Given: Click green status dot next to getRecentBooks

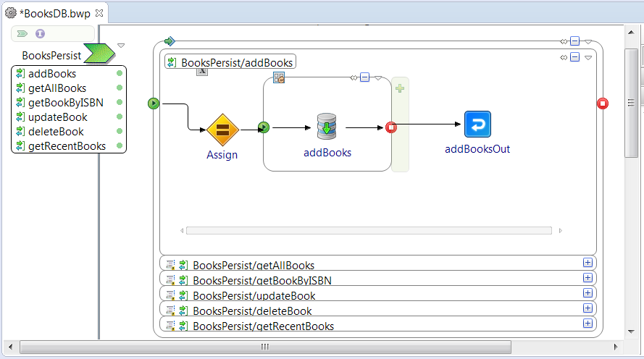Looking at the screenshot, I should 120,145.
